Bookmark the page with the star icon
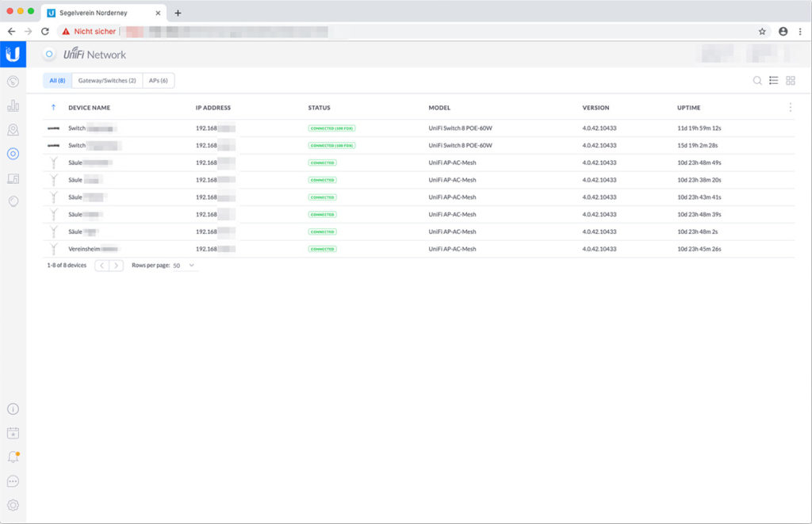The image size is (812, 524). (762, 32)
